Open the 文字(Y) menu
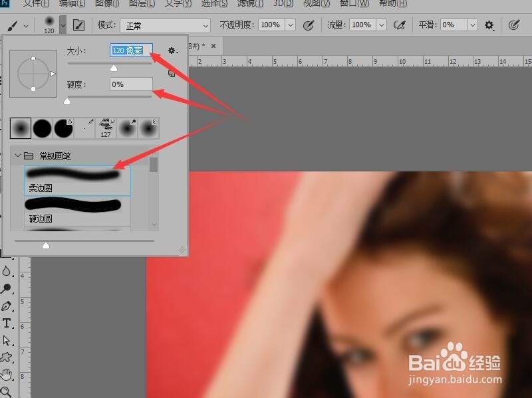 click(178, 4)
